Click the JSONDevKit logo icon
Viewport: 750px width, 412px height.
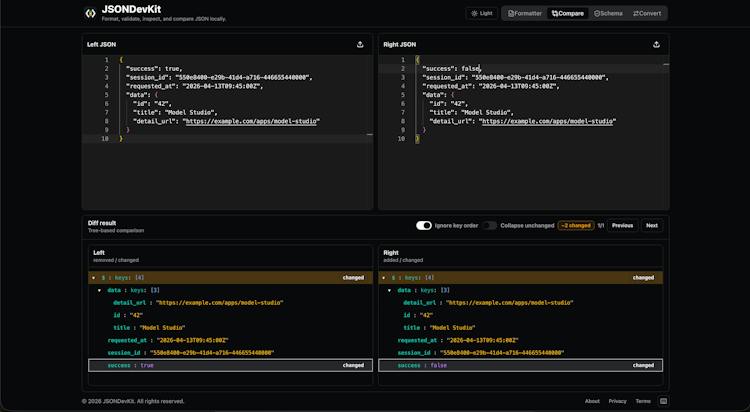90,13
